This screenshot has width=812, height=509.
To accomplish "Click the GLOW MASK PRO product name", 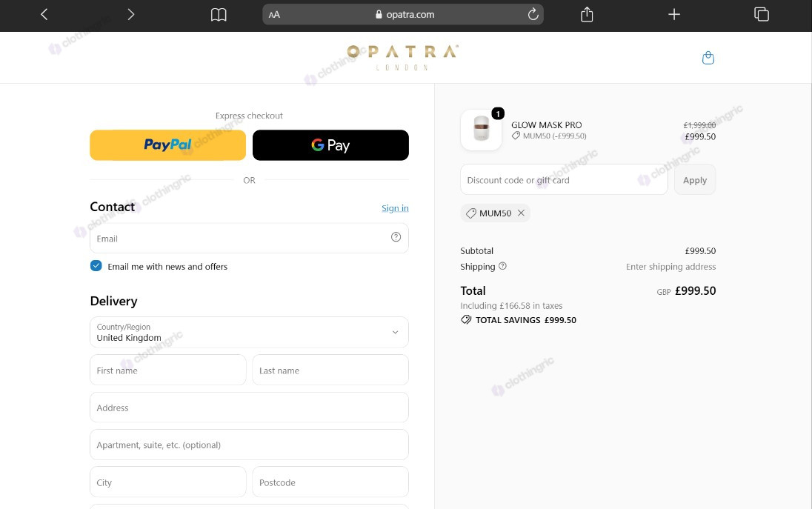I will (x=546, y=124).
